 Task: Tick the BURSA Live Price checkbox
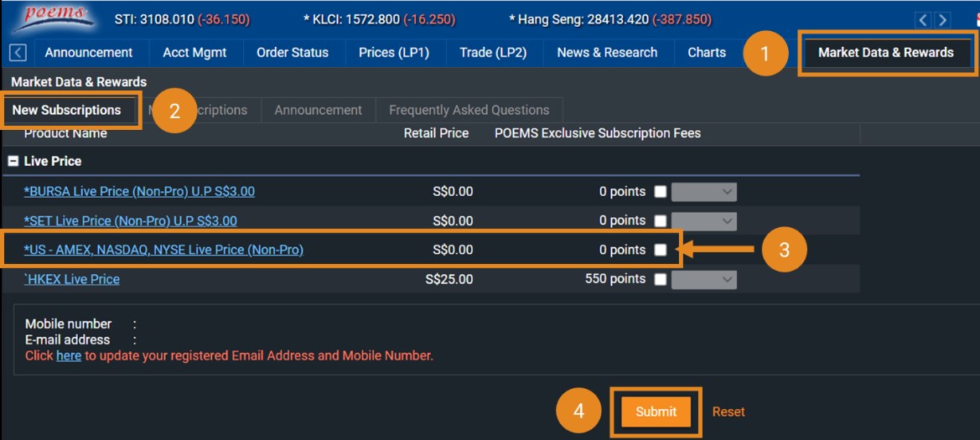click(x=660, y=192)
